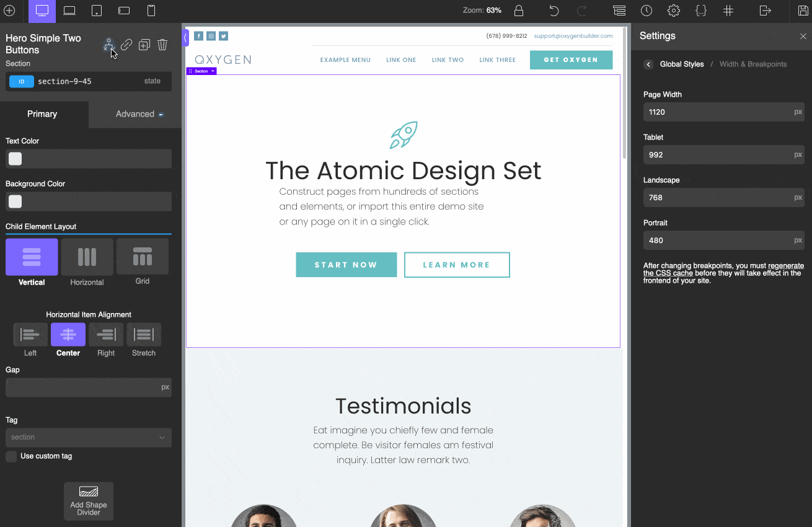Open the Tag dropdown showing section

(x=88, y=438)
